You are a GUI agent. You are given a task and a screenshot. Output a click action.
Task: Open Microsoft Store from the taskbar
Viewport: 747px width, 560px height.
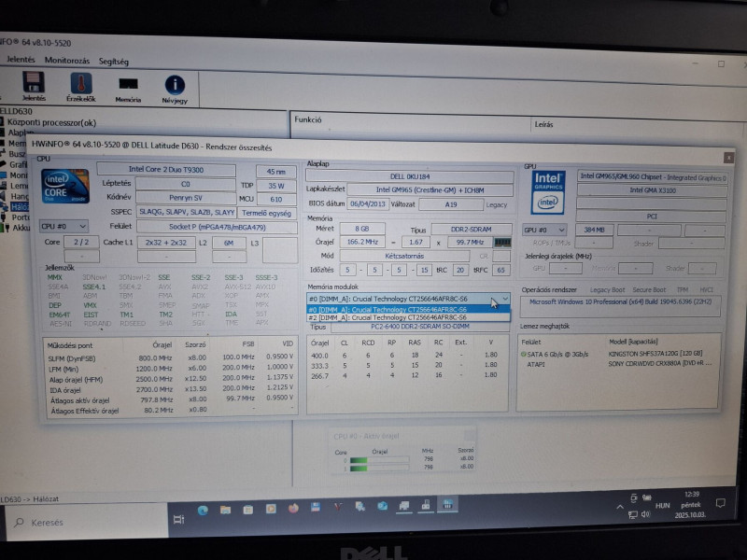(247, 510)
